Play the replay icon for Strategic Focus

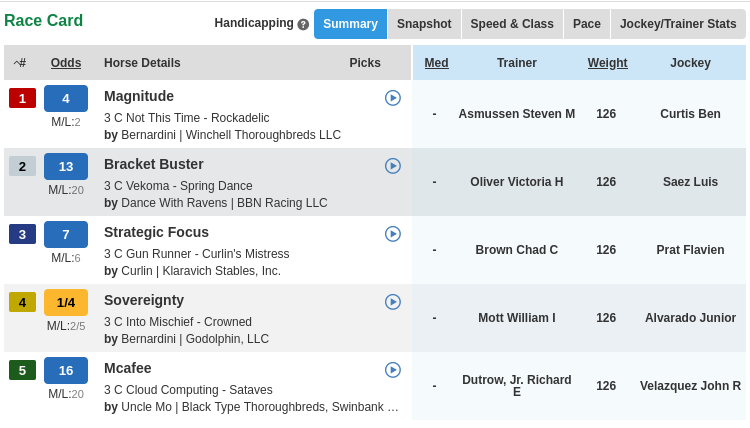(392, 234)
